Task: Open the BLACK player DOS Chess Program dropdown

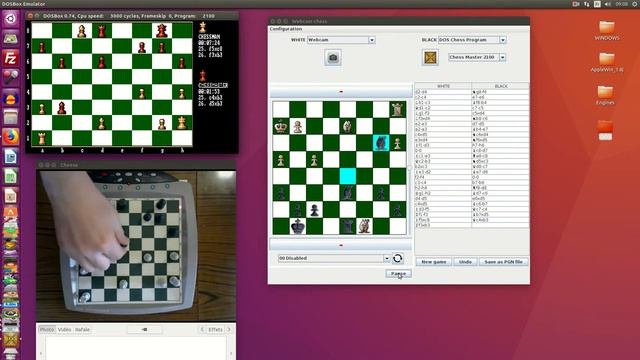Action: pyautogui.click(x=503, y=40)
